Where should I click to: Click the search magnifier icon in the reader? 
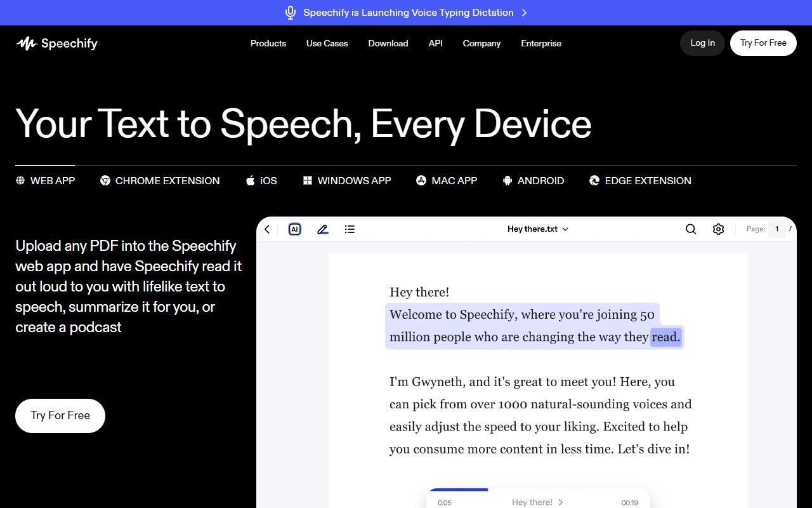pos(691,229)
